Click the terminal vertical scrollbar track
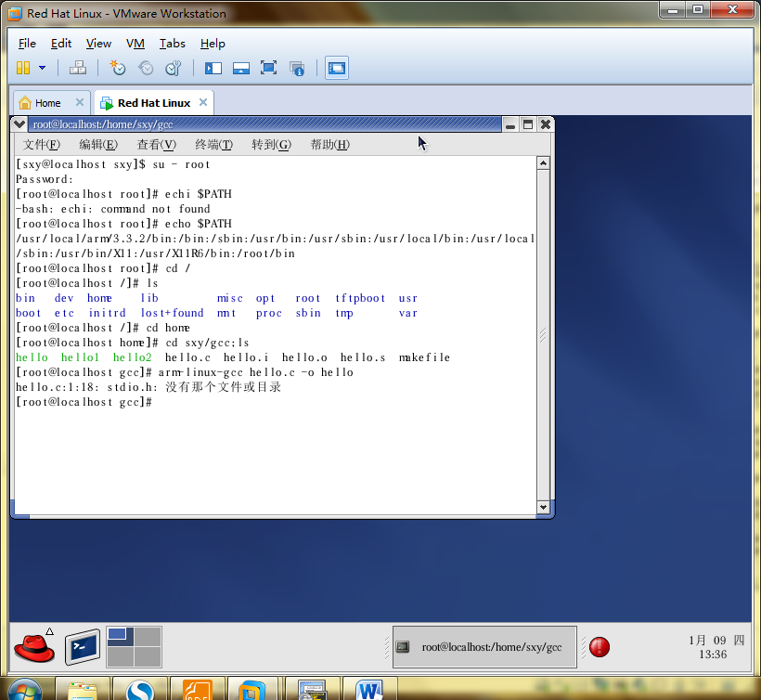761x700 pixels. point(543,335)
